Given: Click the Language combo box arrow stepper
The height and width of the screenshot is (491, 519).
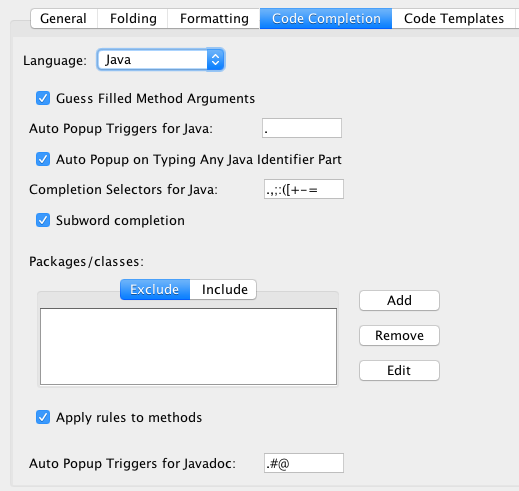Looking at the screenshot, I should coord(215,60).
